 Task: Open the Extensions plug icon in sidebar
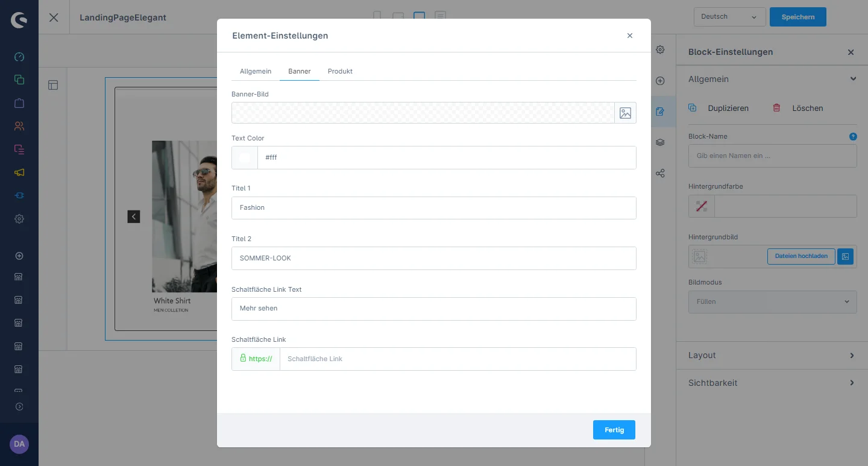(x=19, y=196)
